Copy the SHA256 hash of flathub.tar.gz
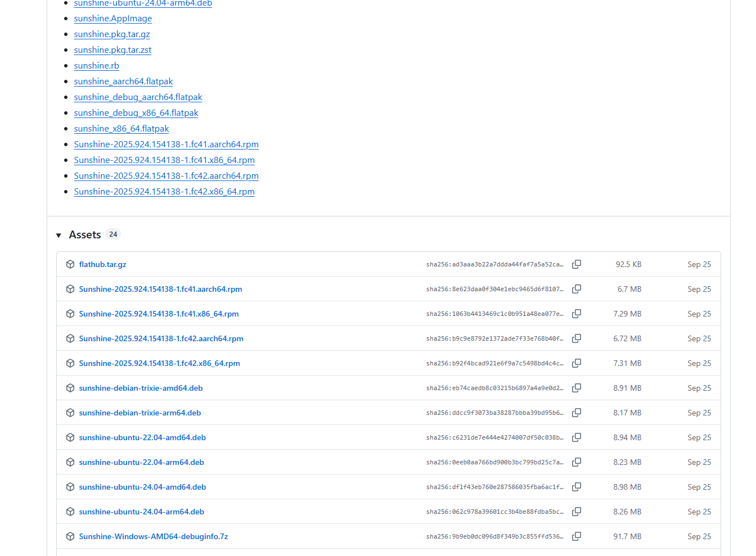This screenshot has width=756, height=556. coord(577,264)
